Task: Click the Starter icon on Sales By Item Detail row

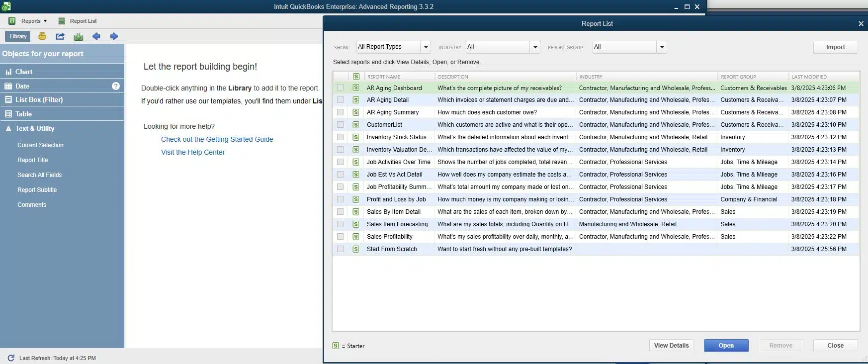Action: coord(356,212)
